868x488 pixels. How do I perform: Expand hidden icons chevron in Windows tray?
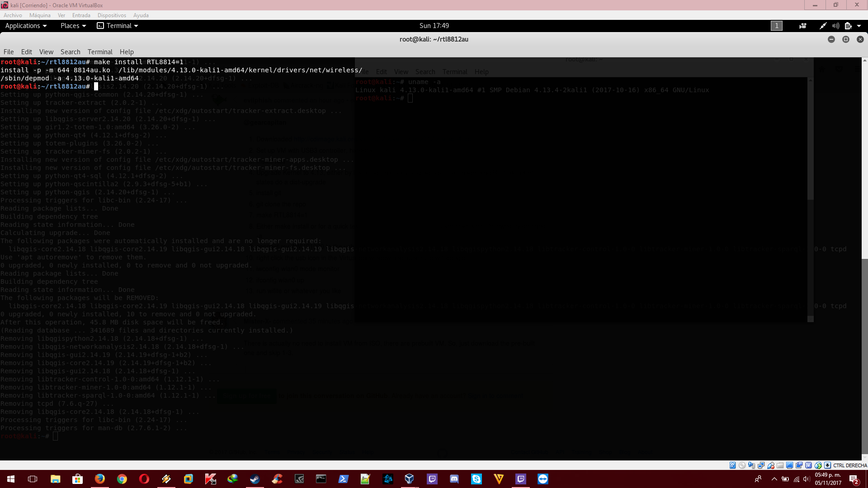coord(775,479)
